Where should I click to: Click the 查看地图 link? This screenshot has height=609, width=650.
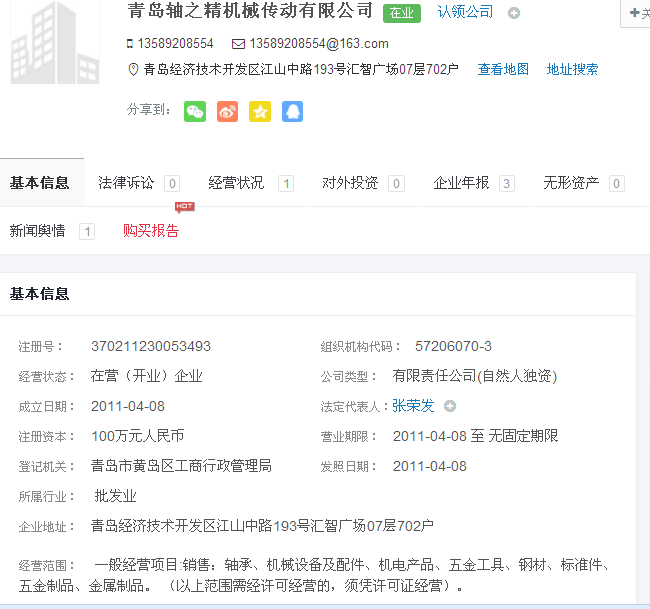point(503,70)
